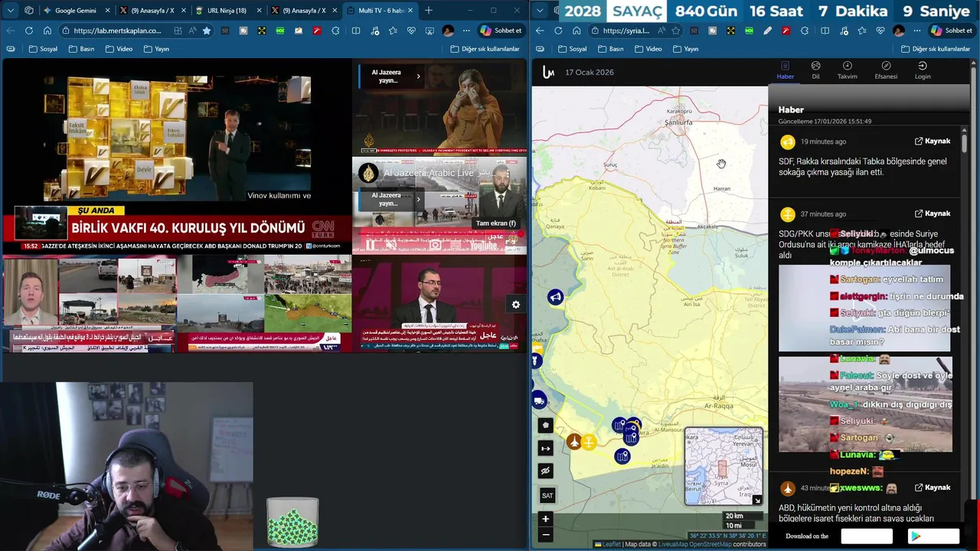Viewport: 980px width, 551px height.
Task: Open settings gear on bottom-right TV stream
Action: (x=515, y=305)
